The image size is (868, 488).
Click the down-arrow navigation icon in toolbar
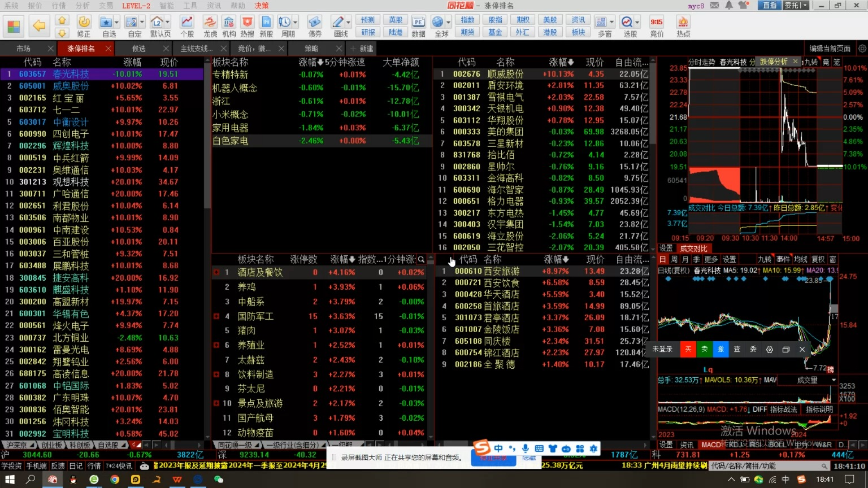[x=62, y=33]
